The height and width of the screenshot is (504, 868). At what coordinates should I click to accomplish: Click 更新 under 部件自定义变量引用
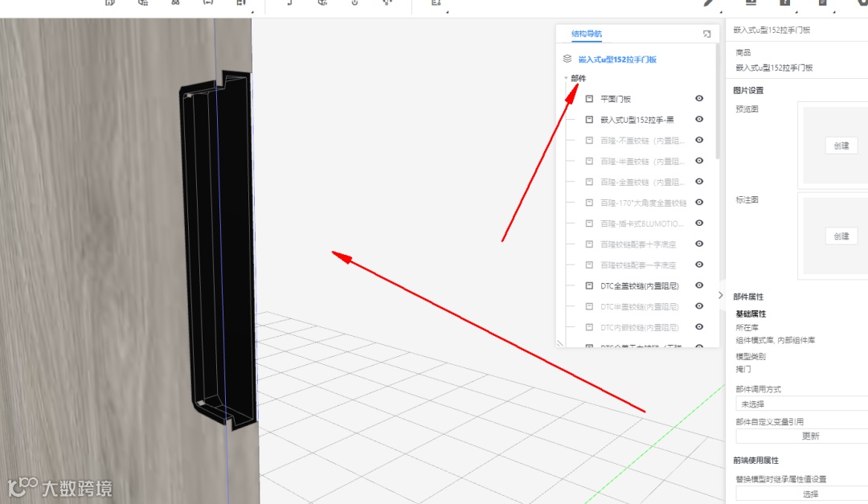pyautogui.click(x=801, y=436)
